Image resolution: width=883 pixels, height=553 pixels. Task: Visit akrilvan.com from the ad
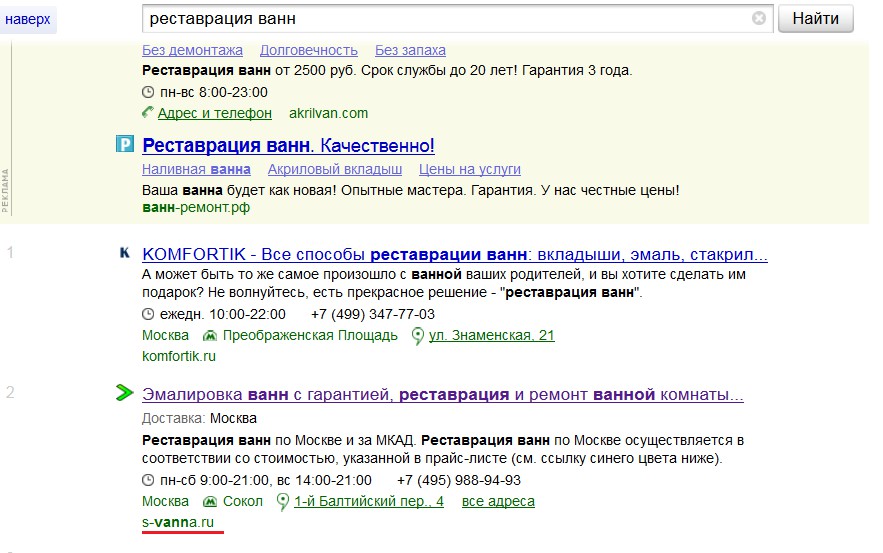tap(328, 113)
